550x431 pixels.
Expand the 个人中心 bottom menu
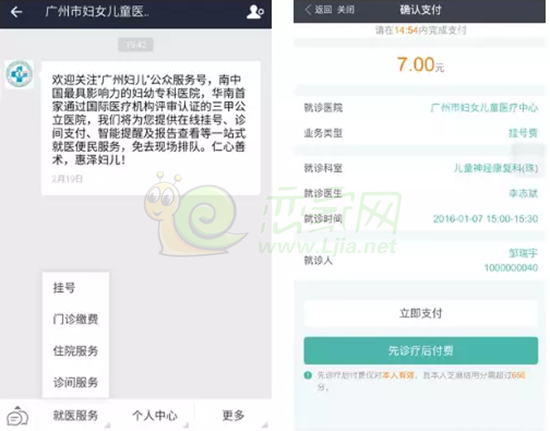(155, 416)
